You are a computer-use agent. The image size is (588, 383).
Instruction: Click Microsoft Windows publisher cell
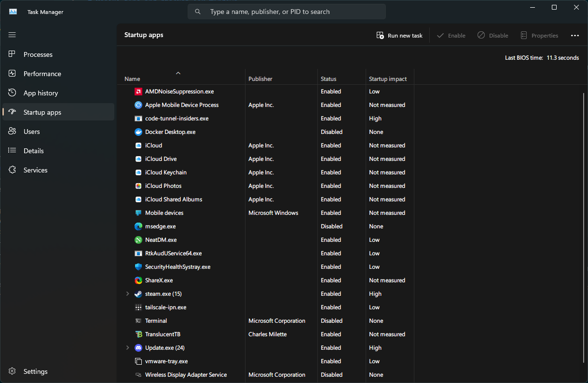[273, 213]
